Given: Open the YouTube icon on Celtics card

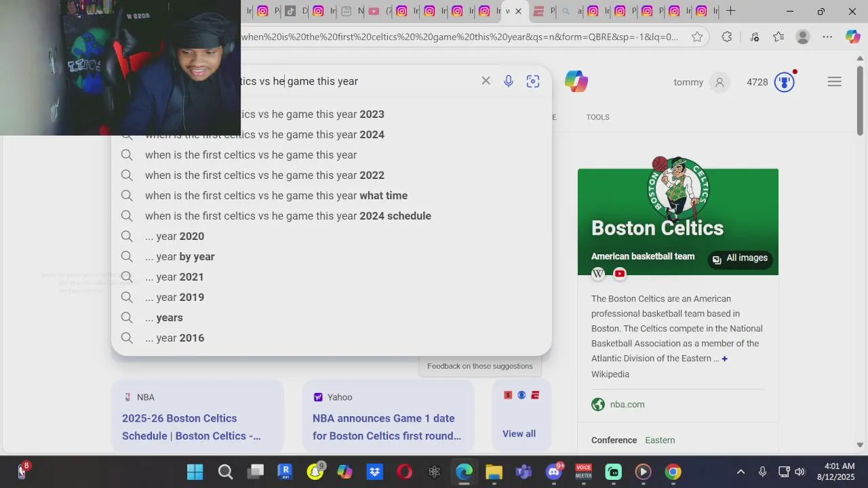Looking at the screenshot, I should tap(620, 274).
